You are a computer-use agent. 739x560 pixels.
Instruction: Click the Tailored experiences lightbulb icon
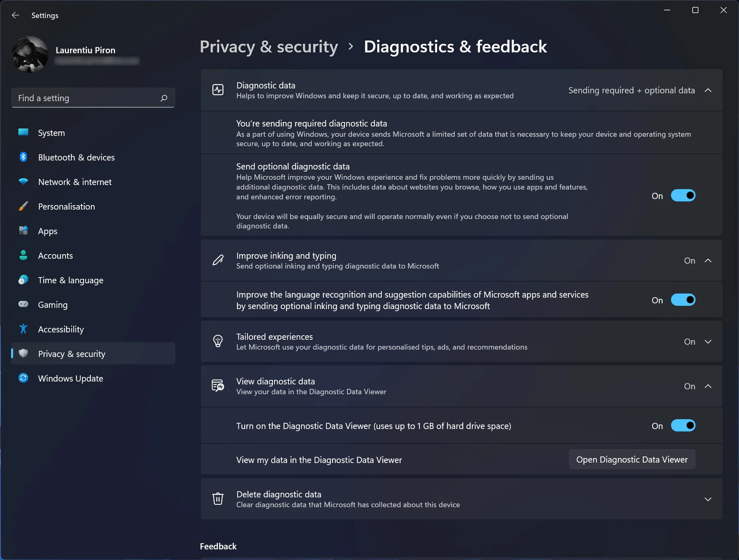[218, 341]
